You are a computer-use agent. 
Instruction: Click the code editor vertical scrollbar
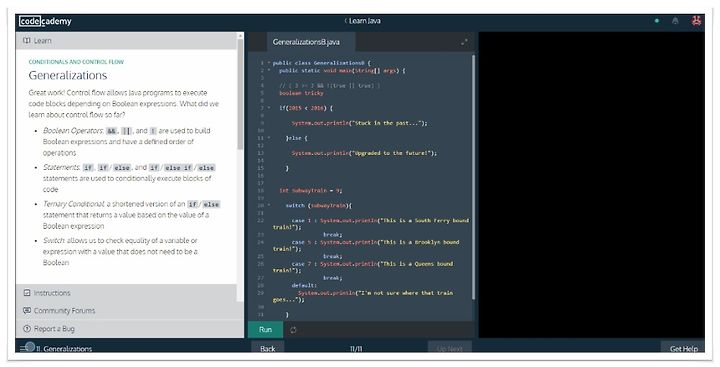pos(473,177)
